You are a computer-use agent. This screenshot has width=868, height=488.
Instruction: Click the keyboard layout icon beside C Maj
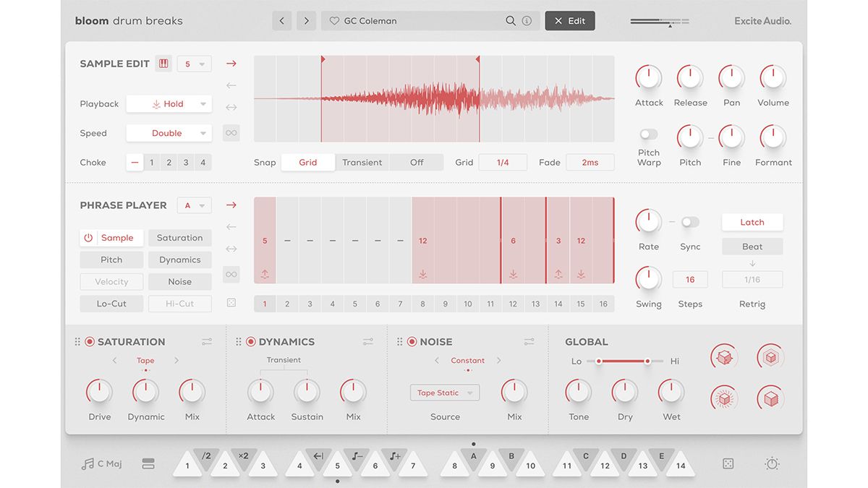click(x=148, y=464)
